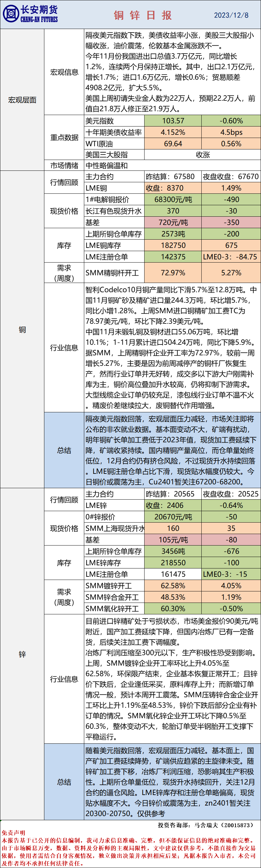Click the 免责声明 disclaimer heading
The image size is (261, 868).
pyautogui.click(x=13, y=833)
